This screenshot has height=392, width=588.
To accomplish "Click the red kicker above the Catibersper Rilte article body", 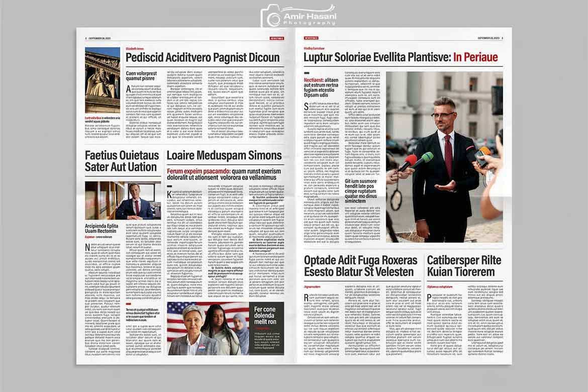I will point(440,287).
